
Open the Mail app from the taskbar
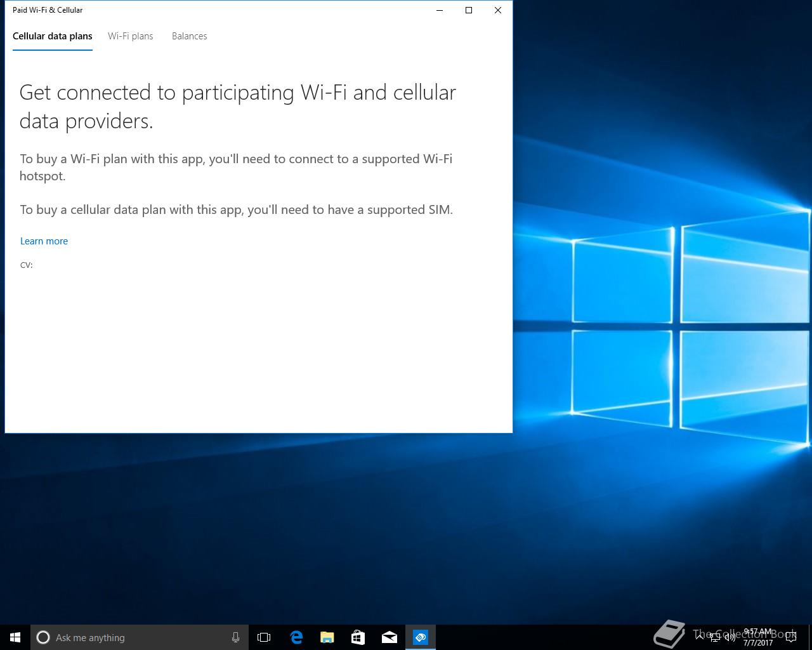click(389, 637)
